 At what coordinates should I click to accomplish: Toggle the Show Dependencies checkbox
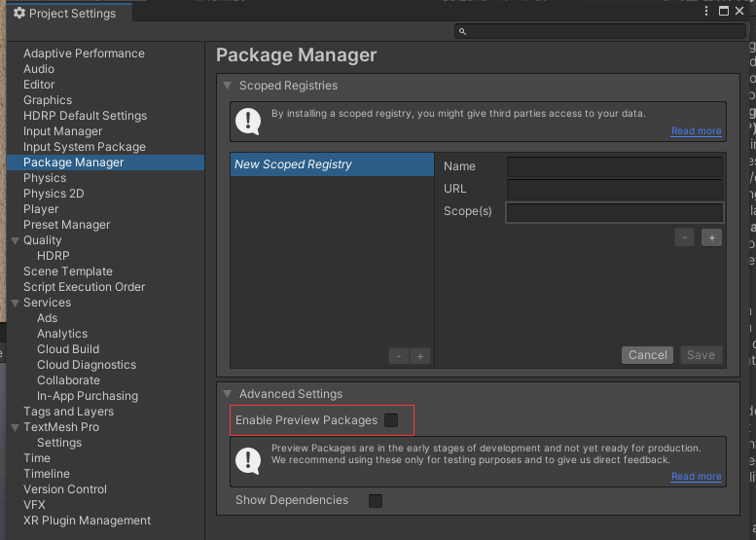tap(376, 501)
